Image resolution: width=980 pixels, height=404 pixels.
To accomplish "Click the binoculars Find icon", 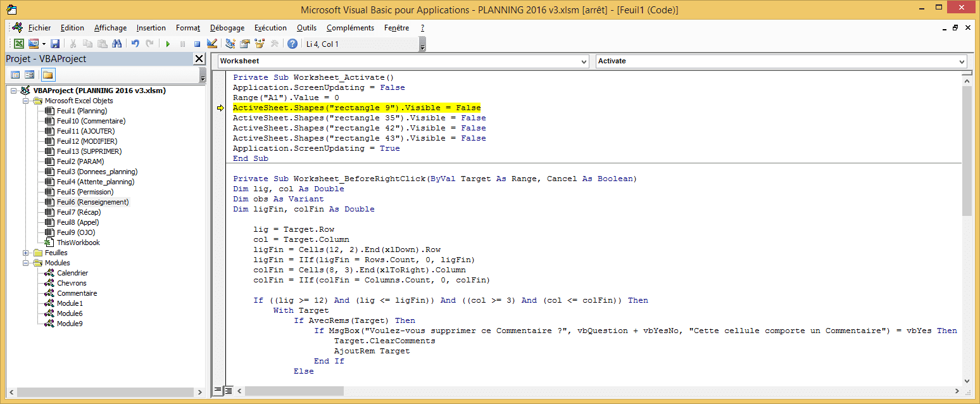I will [116, 44].
